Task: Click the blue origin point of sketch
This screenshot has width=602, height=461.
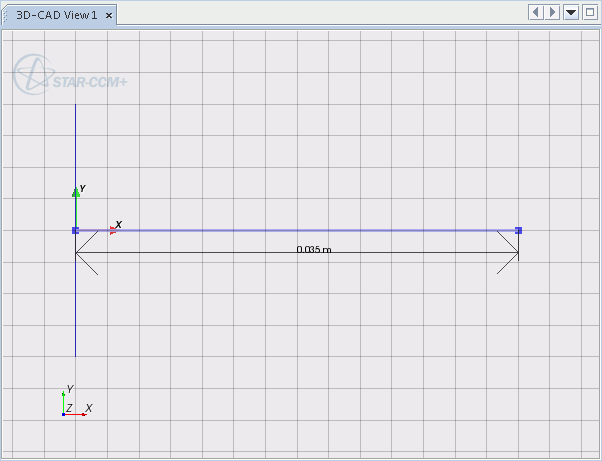Action: click(x=76, y=231)
